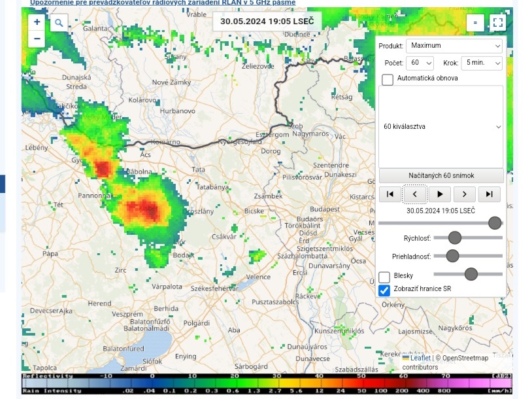The image size is (532, 399).
Task: Play the radar animation
Action: [x=440, y=194]
